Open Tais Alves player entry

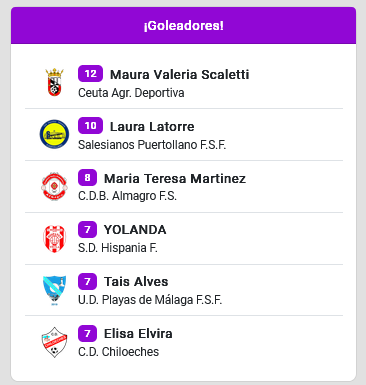point(136,282)
